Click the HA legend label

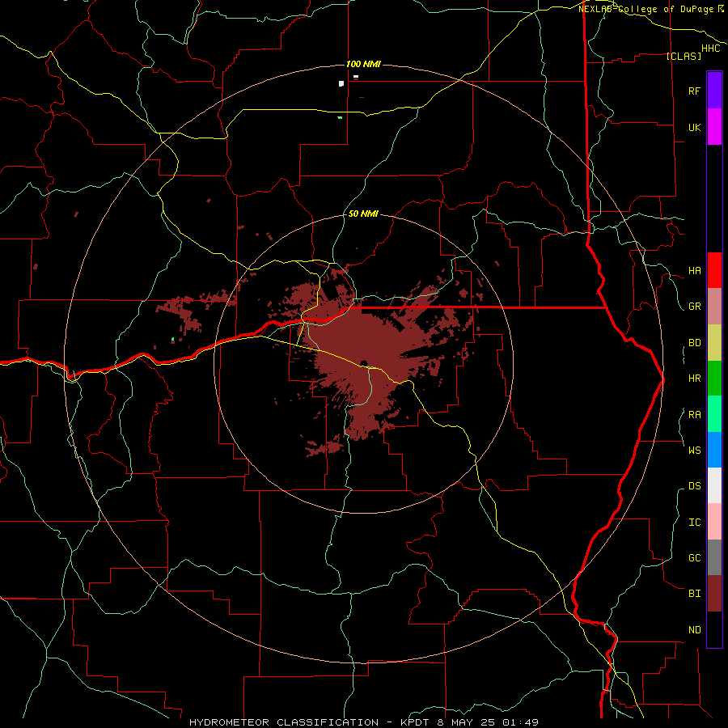tap(694, 271)
